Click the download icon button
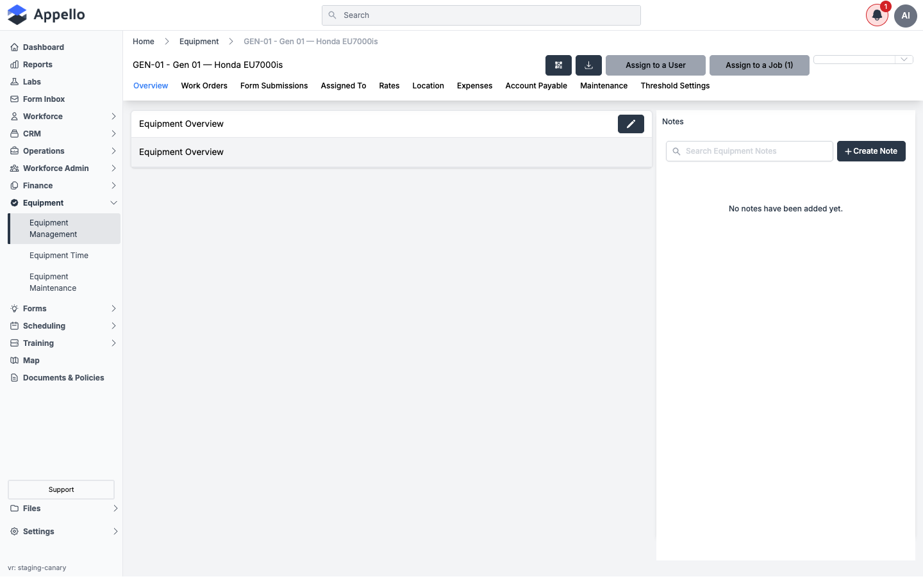This screenshot has width=923, height=588. (588, 65)
